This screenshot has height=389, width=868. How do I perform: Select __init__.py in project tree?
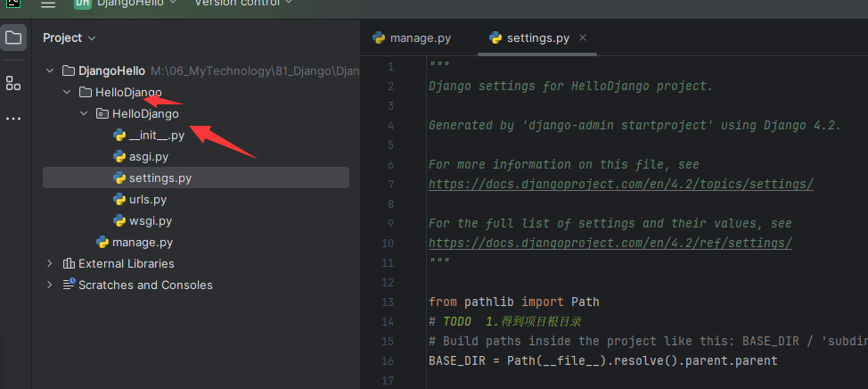157,136
